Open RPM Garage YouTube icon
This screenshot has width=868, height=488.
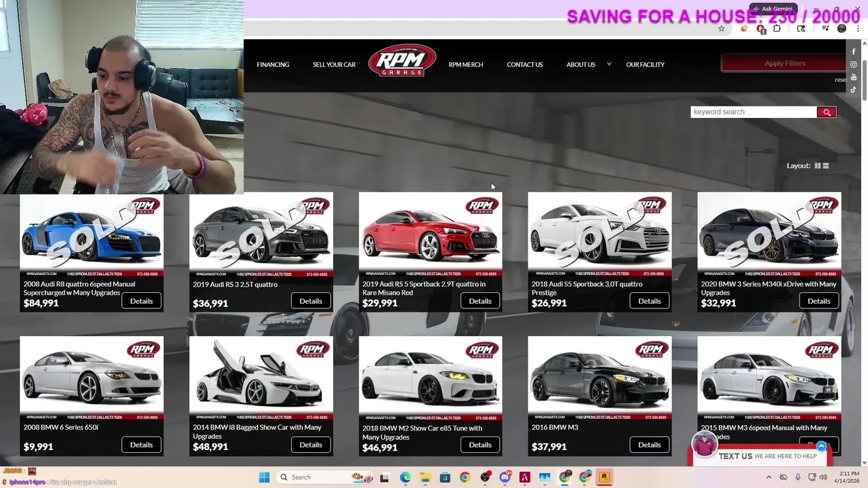tap(854, 77)
